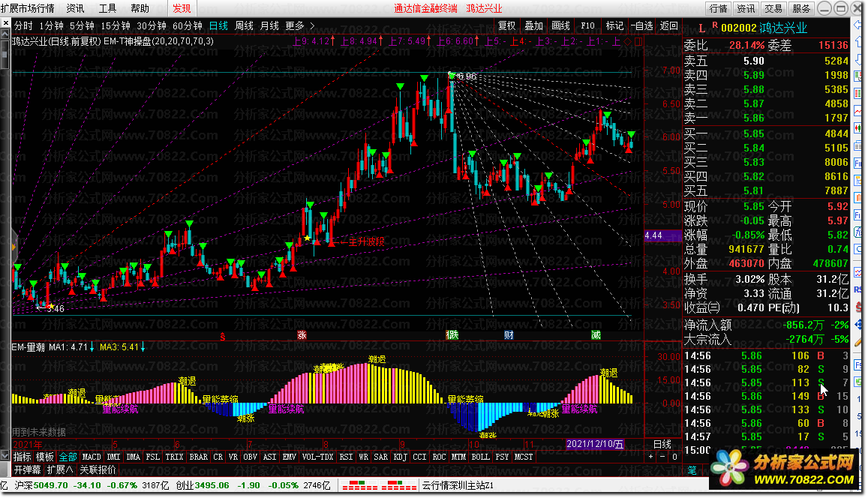Zoom in chart with the plus button
Viewport: 868px width, 498px height.
point(650,457)
